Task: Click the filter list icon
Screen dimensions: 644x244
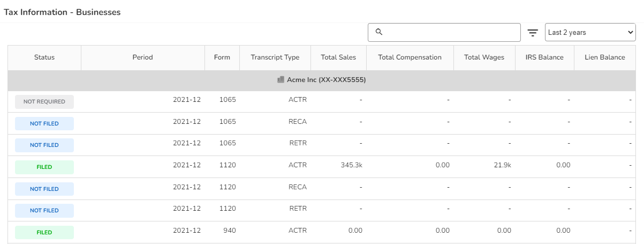Action: tap(533, 33)
